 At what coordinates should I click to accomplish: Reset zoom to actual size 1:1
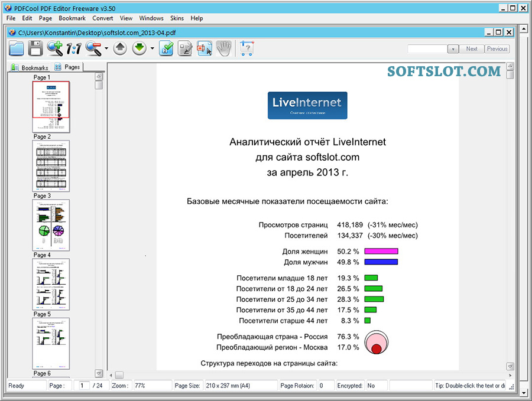coord(74,49)
